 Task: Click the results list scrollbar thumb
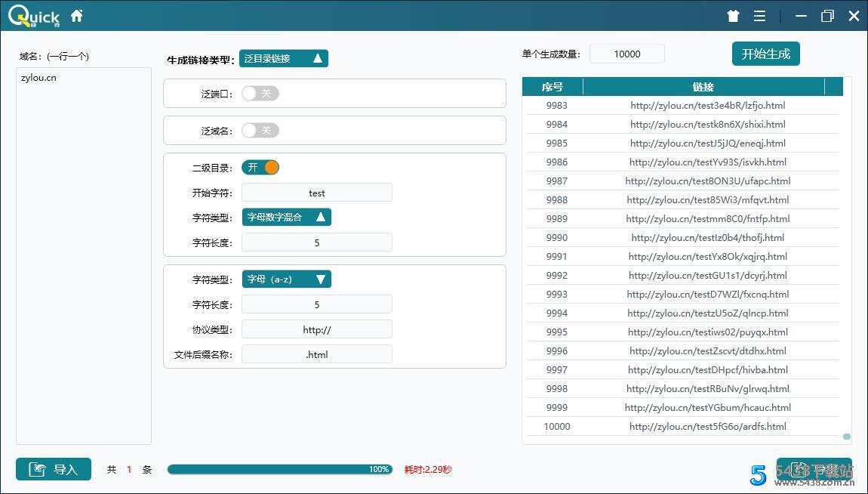click(846, 436)
